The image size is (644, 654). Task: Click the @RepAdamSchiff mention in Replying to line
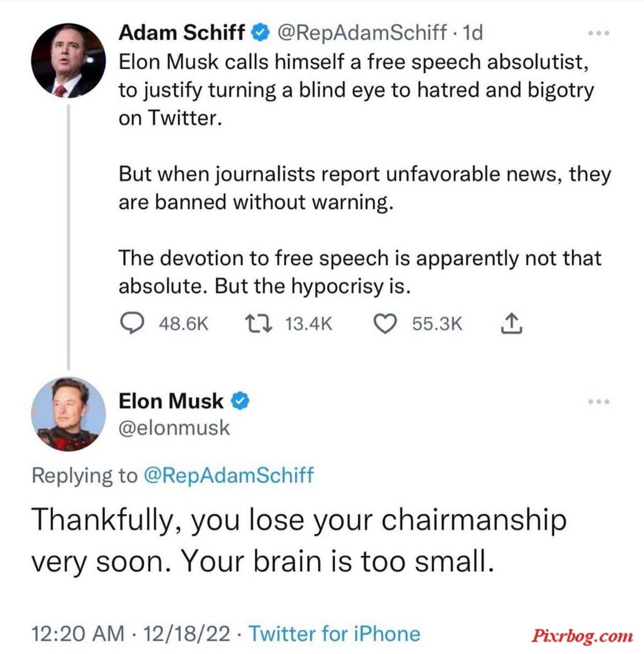228,475
